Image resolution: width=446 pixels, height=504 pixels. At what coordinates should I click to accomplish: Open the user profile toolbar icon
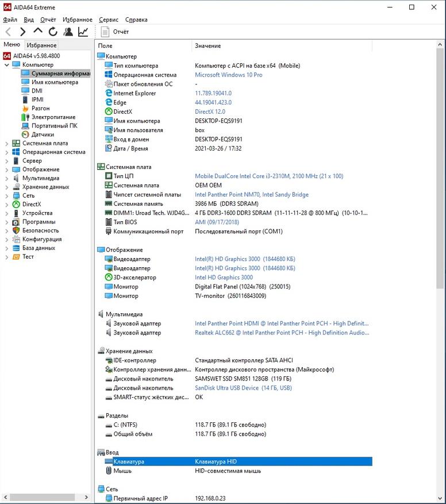click(x=68, y=32)
